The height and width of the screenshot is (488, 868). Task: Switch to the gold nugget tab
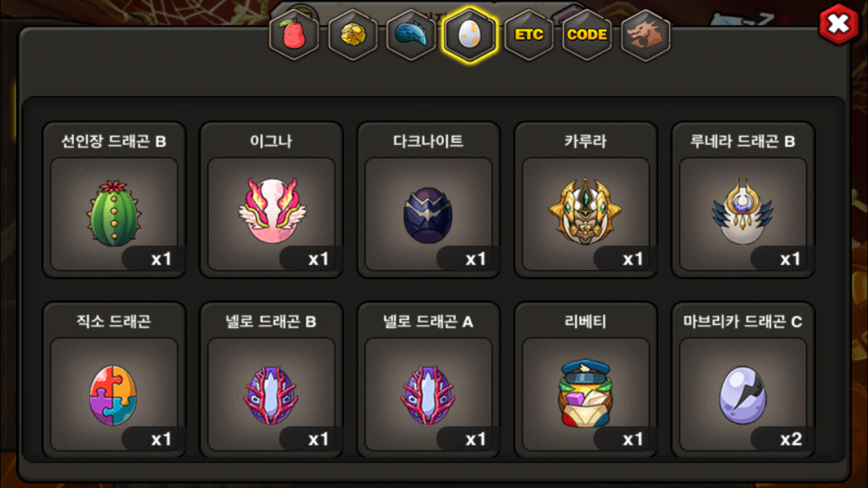coord(353,35)
